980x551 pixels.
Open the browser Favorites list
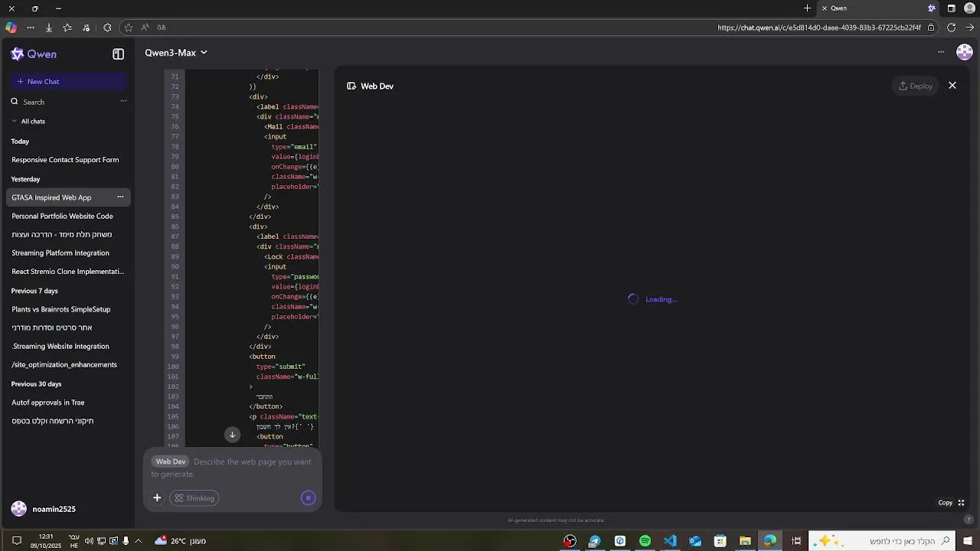(67, 28)
